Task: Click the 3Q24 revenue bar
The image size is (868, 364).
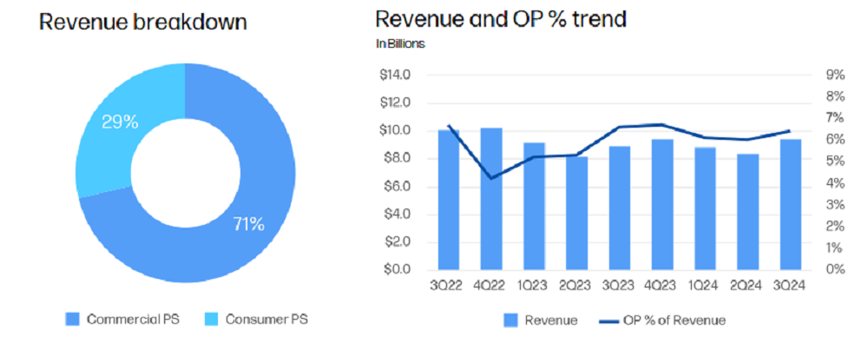Action: click(x=791, y=205)
